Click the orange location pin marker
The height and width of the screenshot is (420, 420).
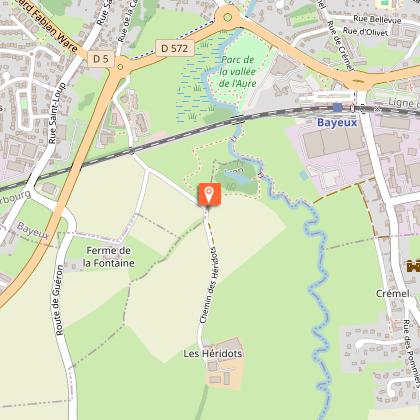[209, 194]
